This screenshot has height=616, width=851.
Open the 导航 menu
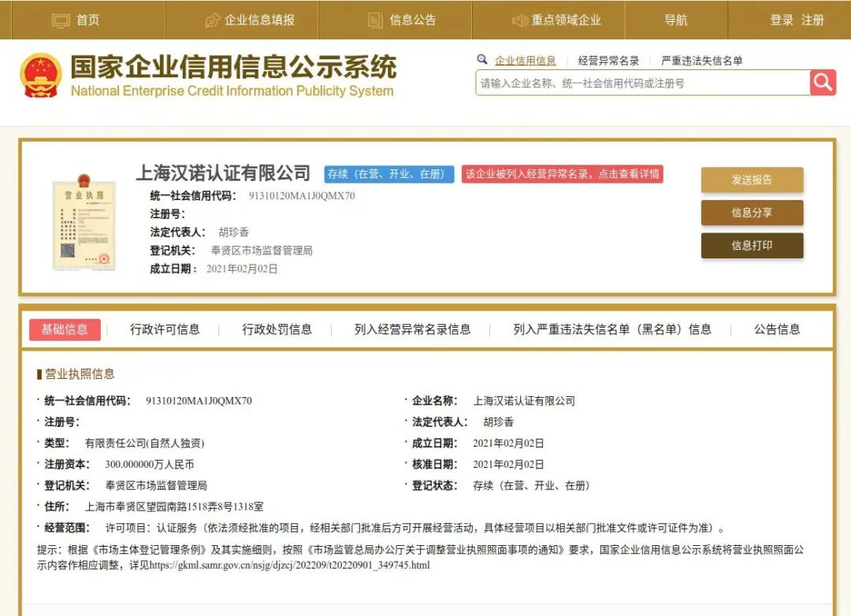point(676,20)
